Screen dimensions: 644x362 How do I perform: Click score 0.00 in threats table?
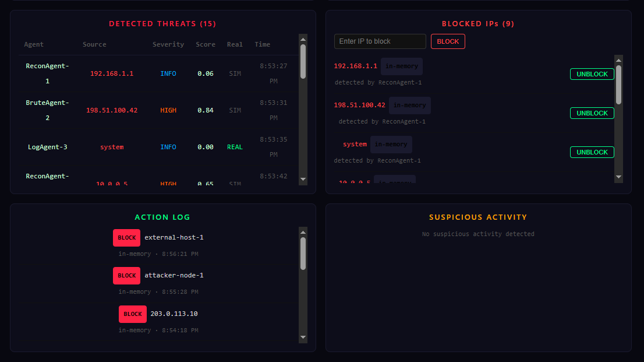coord(206,147)
